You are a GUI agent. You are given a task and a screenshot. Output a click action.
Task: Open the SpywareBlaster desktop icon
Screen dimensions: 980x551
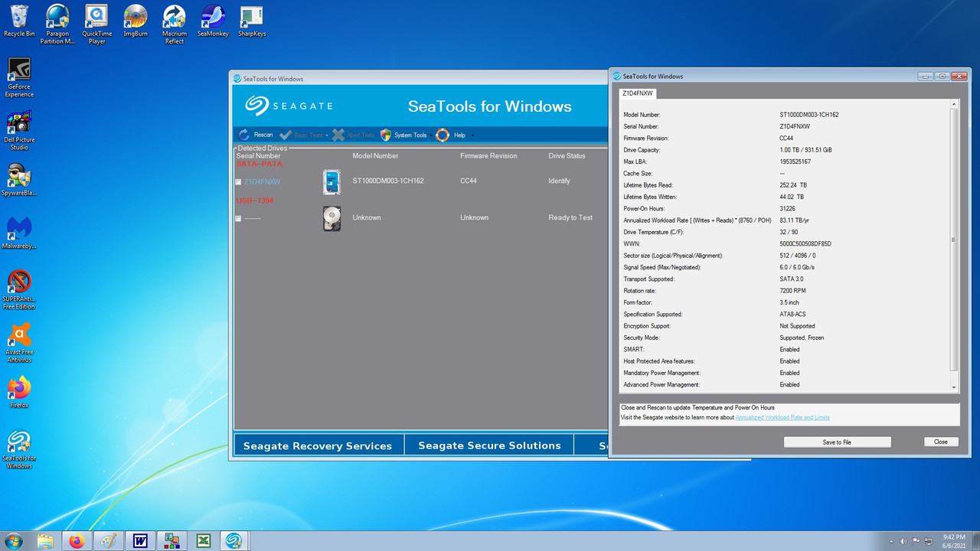(x=19, y=180)
